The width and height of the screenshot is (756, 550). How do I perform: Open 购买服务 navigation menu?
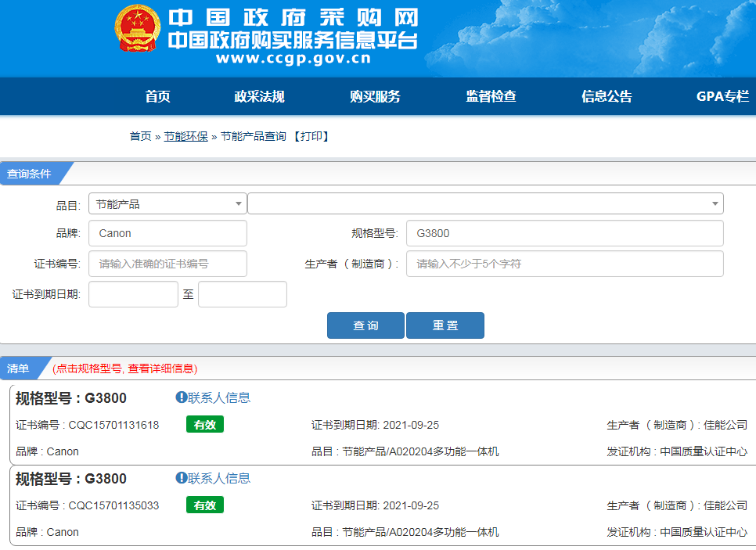point(375,96)
